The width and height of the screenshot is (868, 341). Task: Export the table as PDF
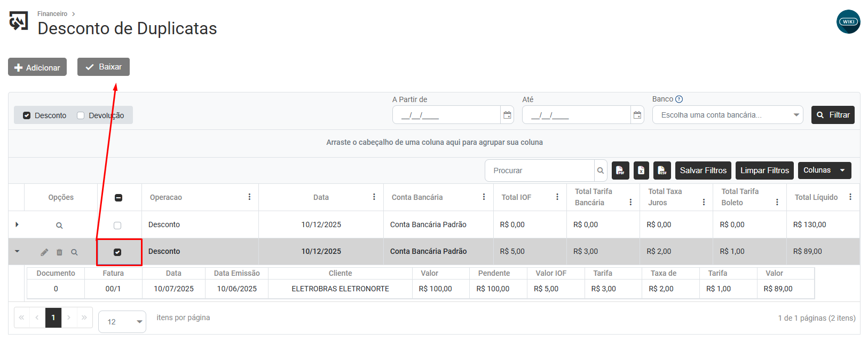tap(620, 170)
